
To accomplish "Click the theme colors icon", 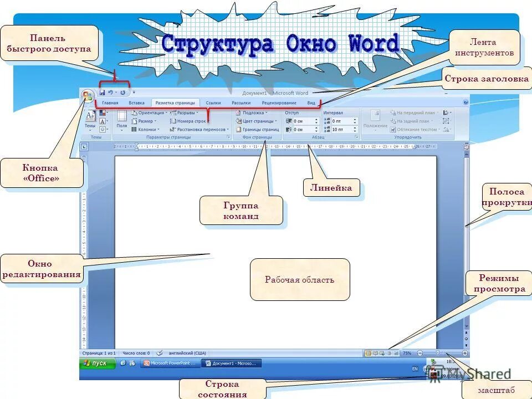I will [x=103, y=112].
